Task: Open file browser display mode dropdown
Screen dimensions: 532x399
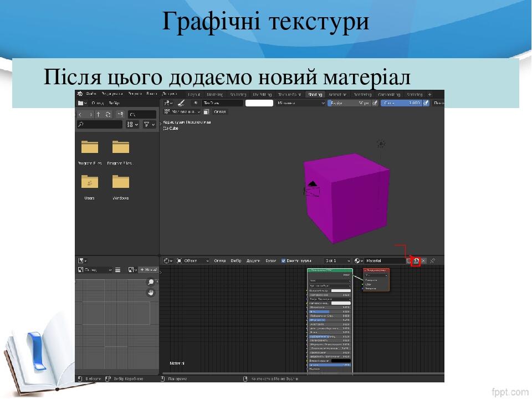Action: [x=132, y=125]
